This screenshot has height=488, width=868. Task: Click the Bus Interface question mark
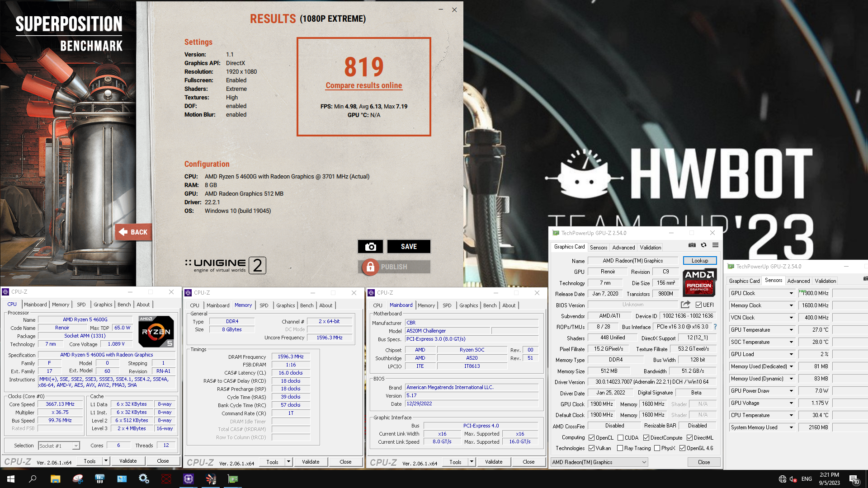(715, 327)
